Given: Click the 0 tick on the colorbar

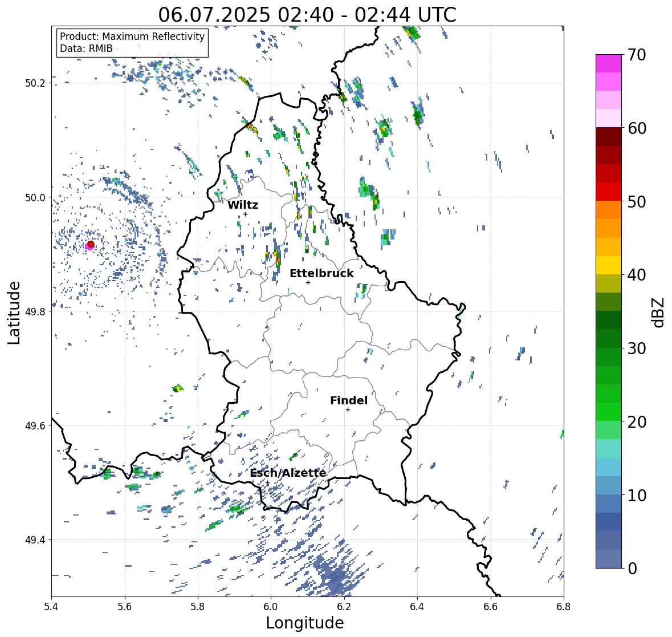Looking at the screenshot, I should click(x=632, y=569).
